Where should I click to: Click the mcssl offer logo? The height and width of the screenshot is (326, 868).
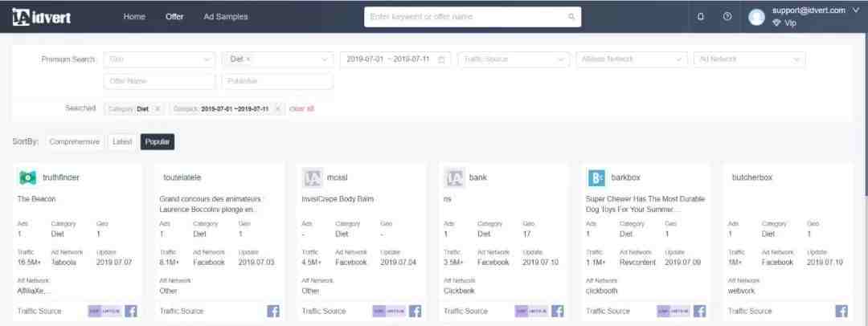click(x=312, y=177)
